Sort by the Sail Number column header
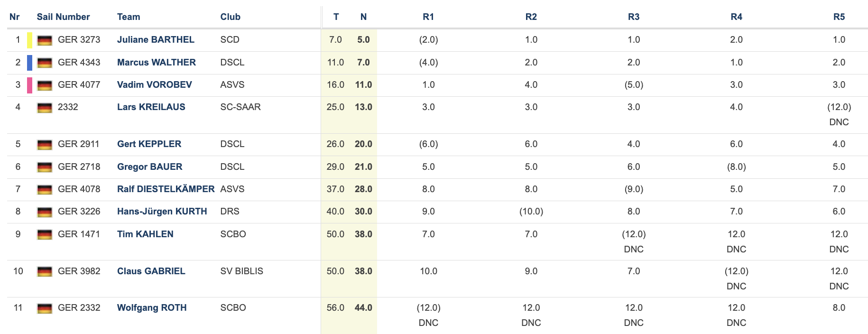868x334 pixels. [63, 17]
